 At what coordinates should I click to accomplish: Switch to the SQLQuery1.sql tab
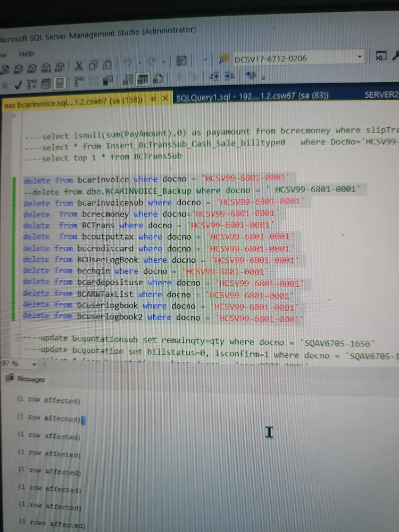click(x=252, y=96)
